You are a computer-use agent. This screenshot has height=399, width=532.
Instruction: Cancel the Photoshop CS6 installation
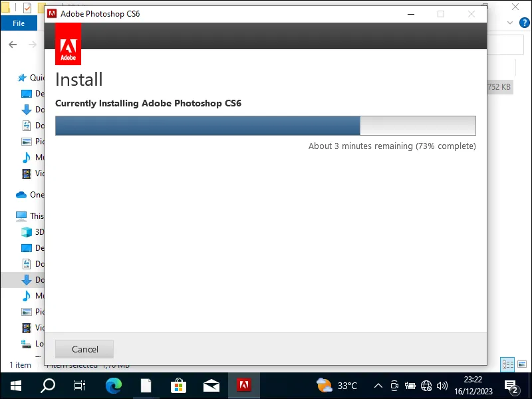tap(84, 348)
